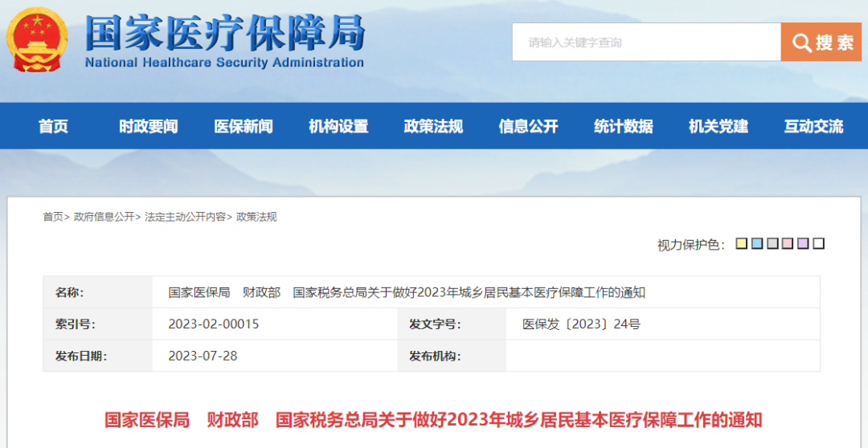Click the 政府信息公开 breadcrumb link
The height and width of the screenshot is (448, 868).
click(x=104, y=217)
